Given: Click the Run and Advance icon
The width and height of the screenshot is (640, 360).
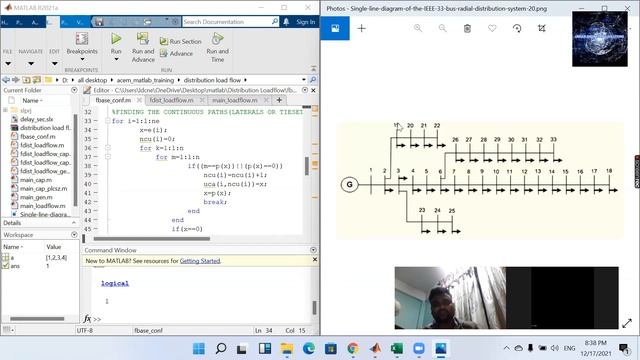Looking at the screenshot, I should coord(143,38).
